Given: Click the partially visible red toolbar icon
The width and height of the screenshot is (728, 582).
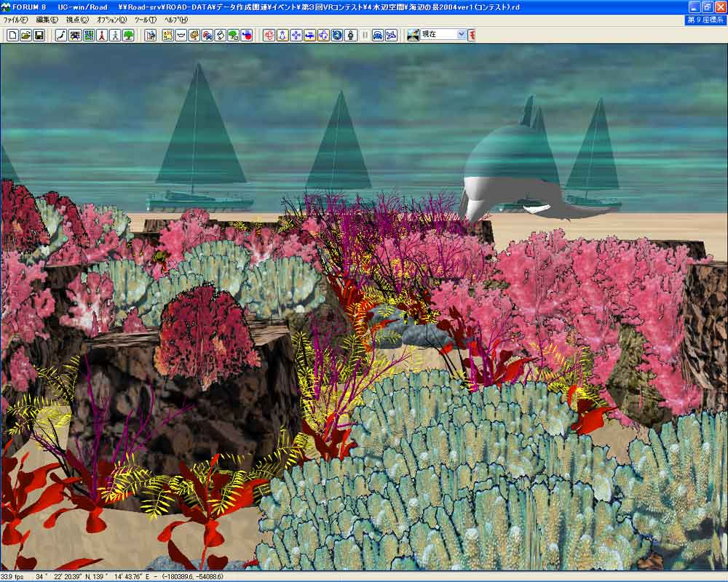Looking at the screenshot, I should tap(472, 35).
